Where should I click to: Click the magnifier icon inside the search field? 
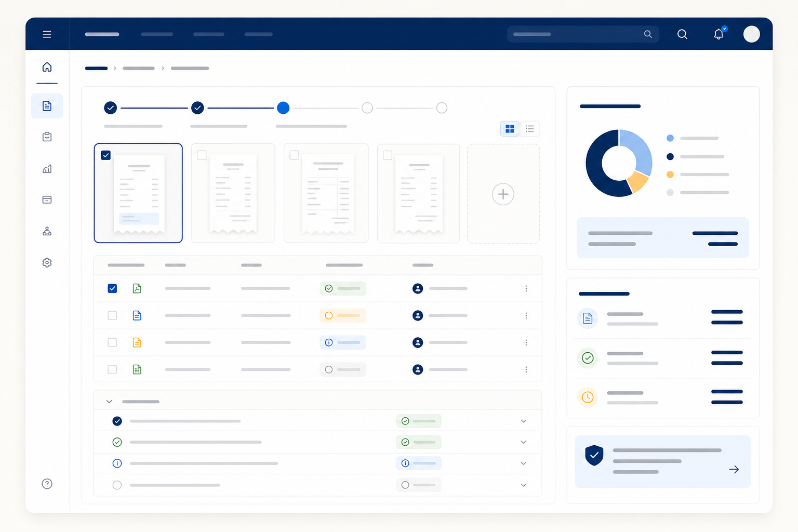pyautogui.click(x=648, y=34)
